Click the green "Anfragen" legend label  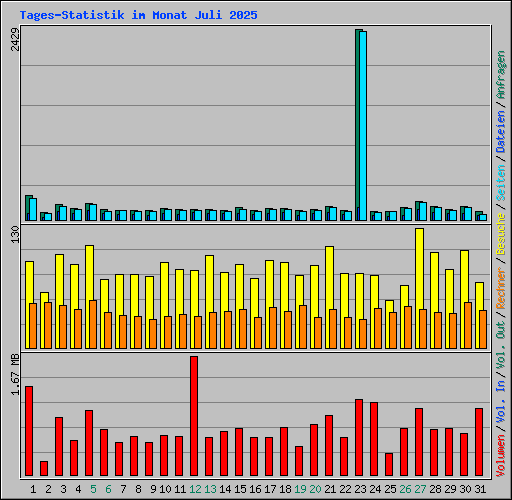tap(501, 75)
